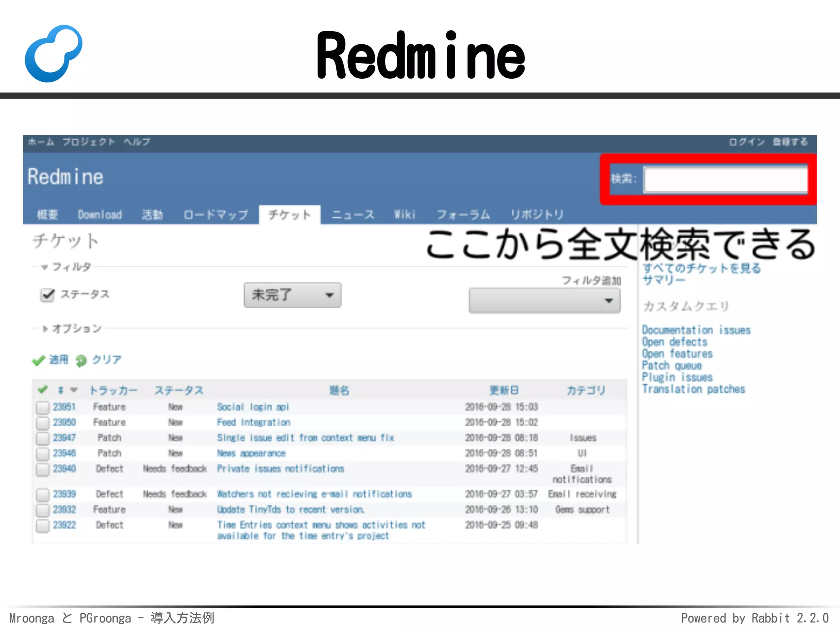
Task: Open the 概要 tab
Action: pos(48,215)
